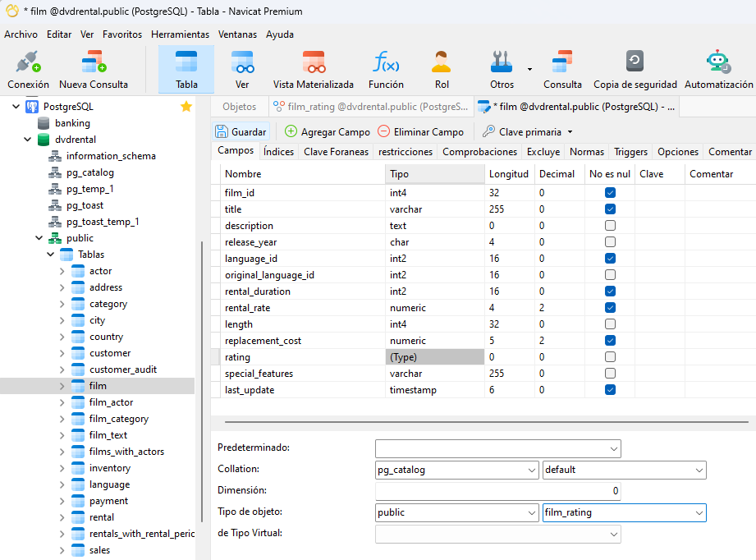756x560 pixels.
Task: Open Automatización robot icon
Action: click(x=718, y=62)
